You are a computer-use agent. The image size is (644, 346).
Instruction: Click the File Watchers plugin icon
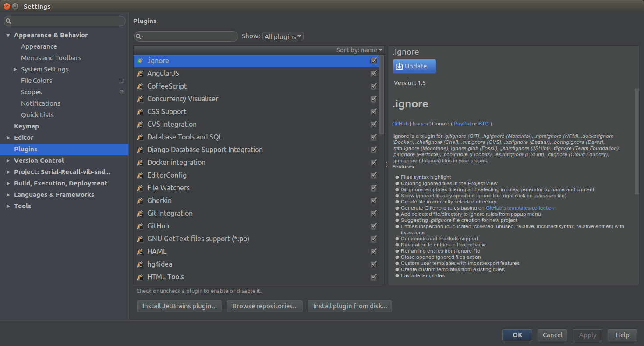coord(140,188)
